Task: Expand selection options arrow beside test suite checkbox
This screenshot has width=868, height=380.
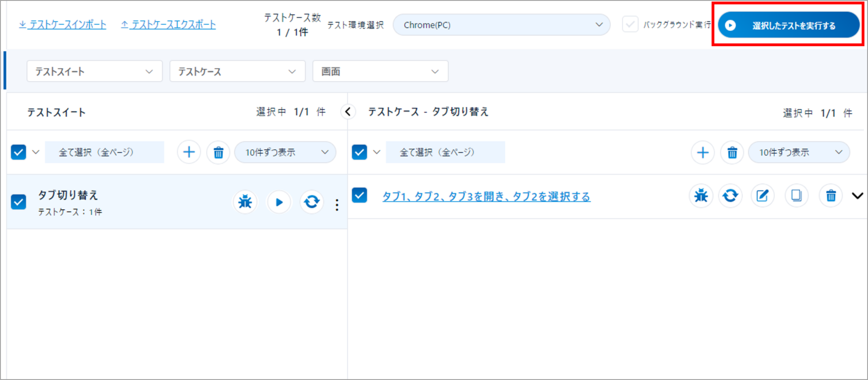Action: point(36,152)
